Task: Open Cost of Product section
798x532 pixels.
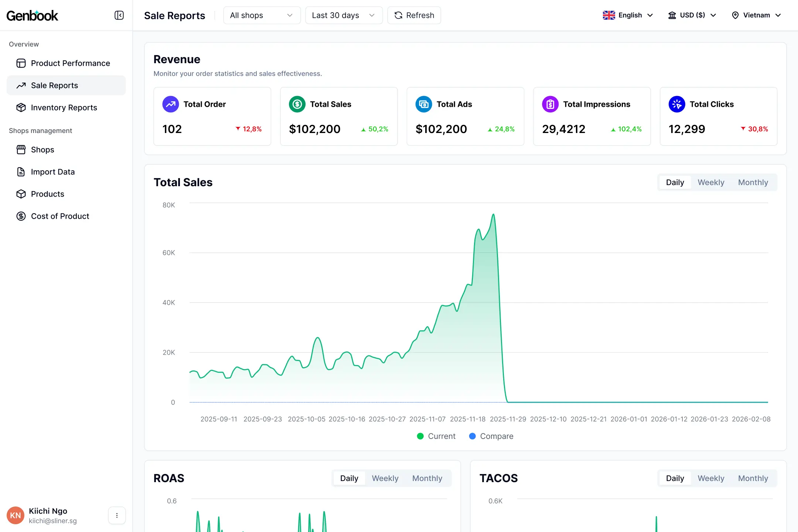Action: coord(60,216)
